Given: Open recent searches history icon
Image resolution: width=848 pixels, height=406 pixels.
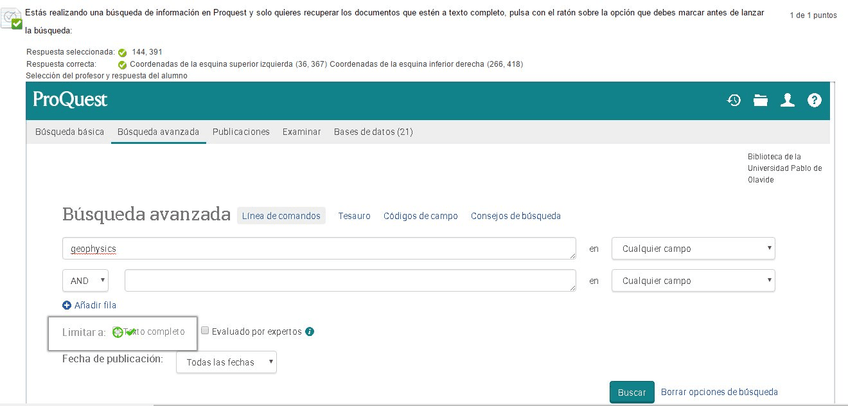Looking at the screenshot, I should click(x=734, y=100).
